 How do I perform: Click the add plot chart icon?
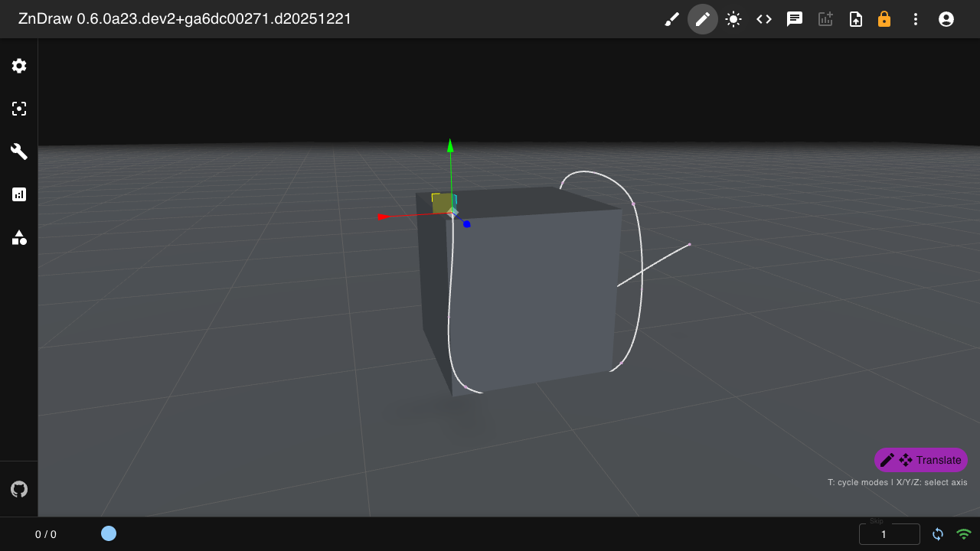click(825, 19)
